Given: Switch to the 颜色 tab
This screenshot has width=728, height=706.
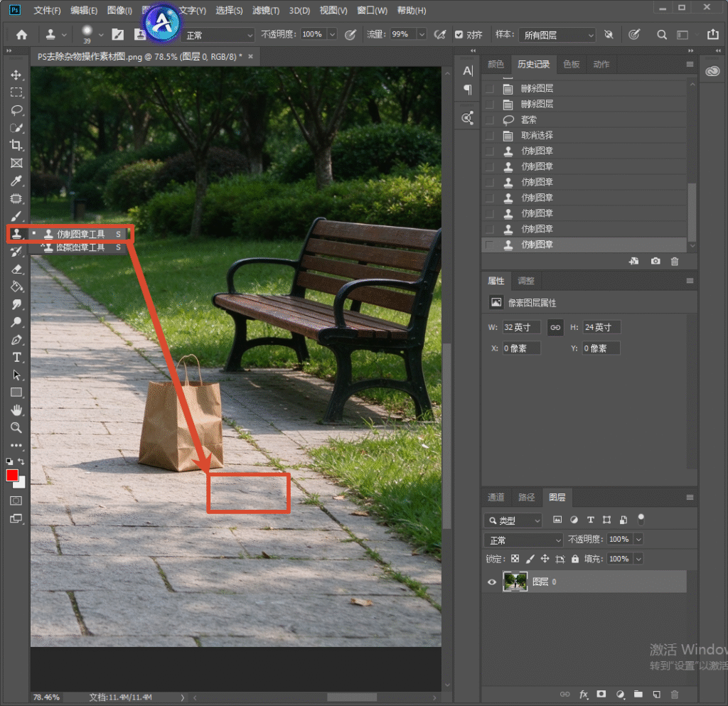Looking at the screenshot, I should [496, 64].
